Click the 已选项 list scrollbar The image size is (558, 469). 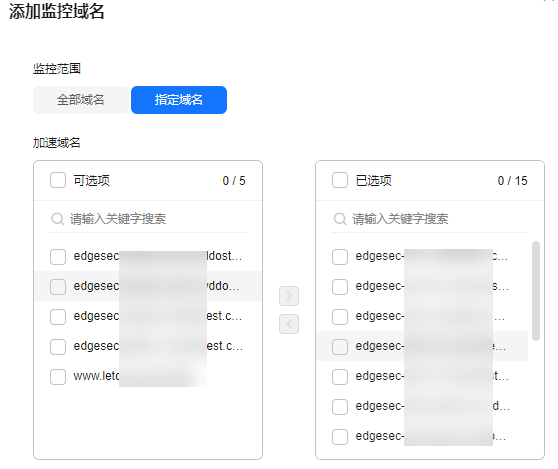click(536, 291)
